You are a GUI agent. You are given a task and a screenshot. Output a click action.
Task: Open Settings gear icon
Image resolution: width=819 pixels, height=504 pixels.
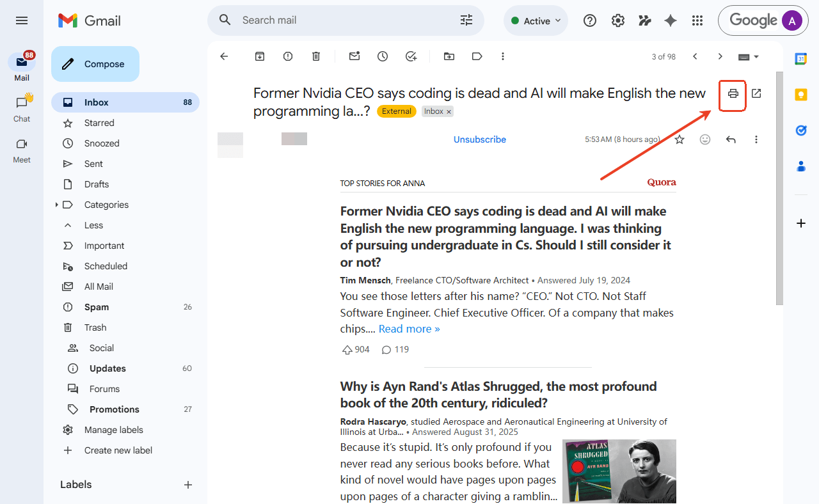(617, 20)
